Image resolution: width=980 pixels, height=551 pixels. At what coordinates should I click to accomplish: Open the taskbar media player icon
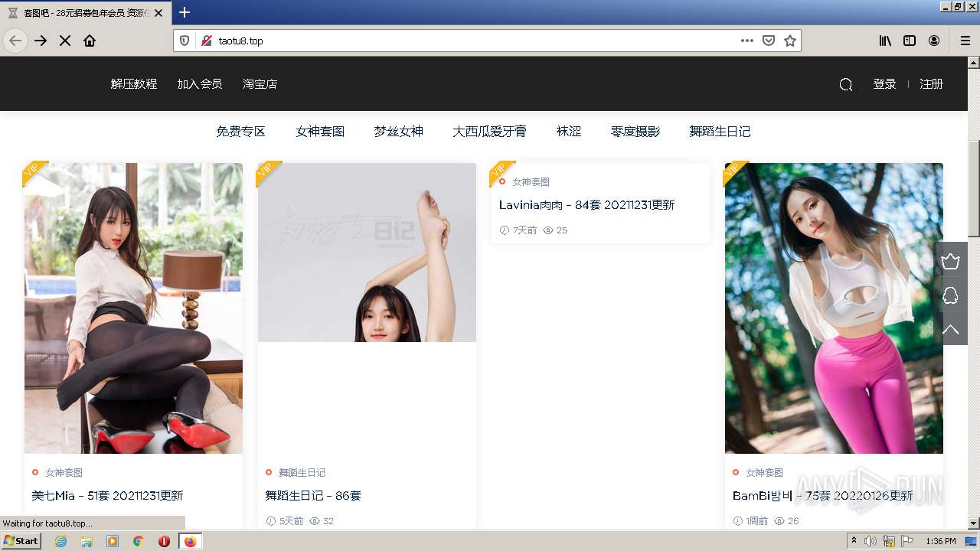point(113,541)
